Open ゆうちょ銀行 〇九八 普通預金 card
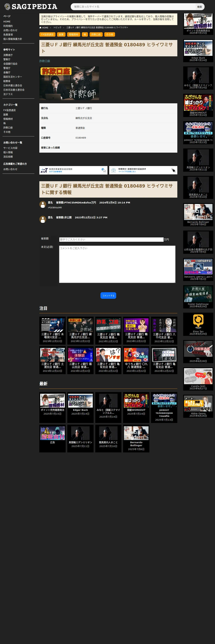215x644 pixels. (x=136, y=360)
